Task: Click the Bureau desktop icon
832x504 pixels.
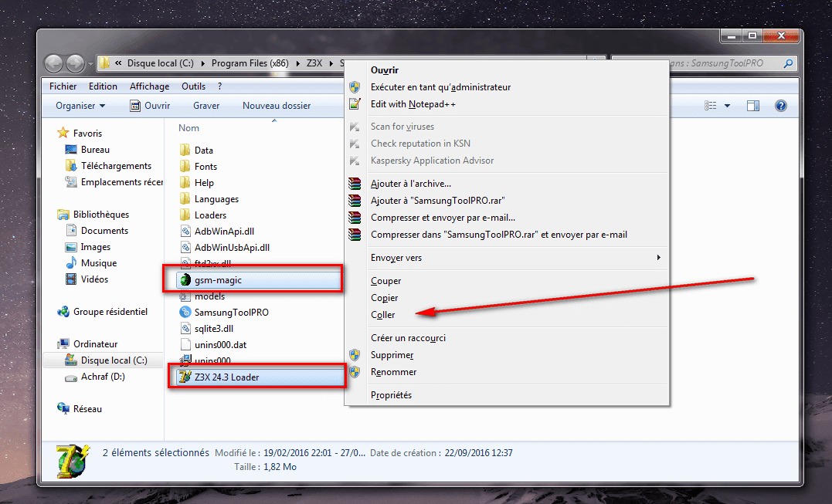Action: (70, 150)
